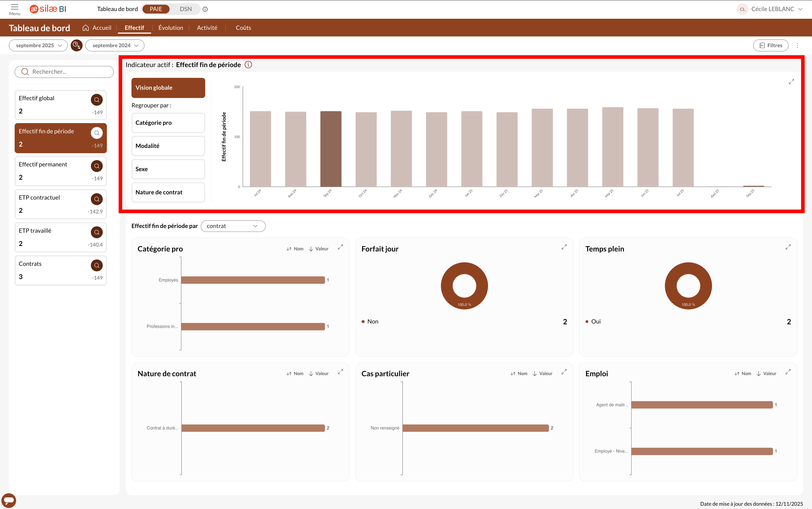Expand the main bar chart fullscreen
The image size is (812, 509).
tap(791, 82)
